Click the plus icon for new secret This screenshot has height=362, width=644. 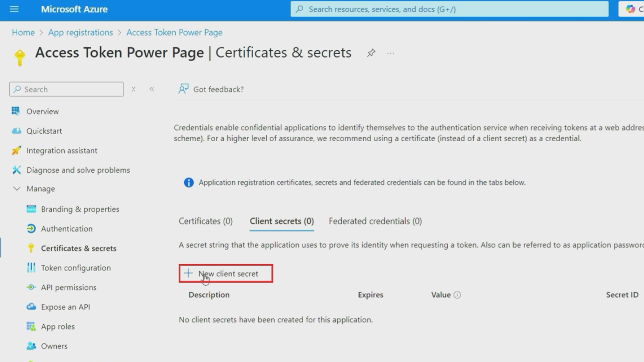[x=188, y=273]
